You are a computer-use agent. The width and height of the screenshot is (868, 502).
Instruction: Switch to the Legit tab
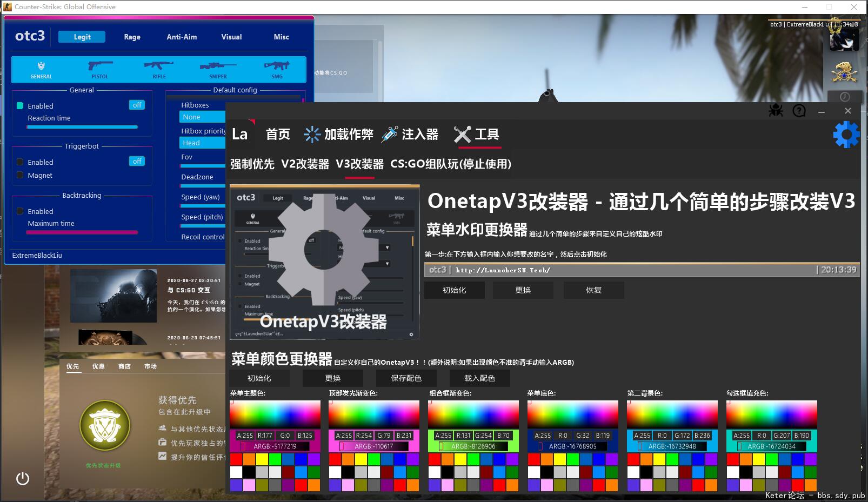coord(82,37)
